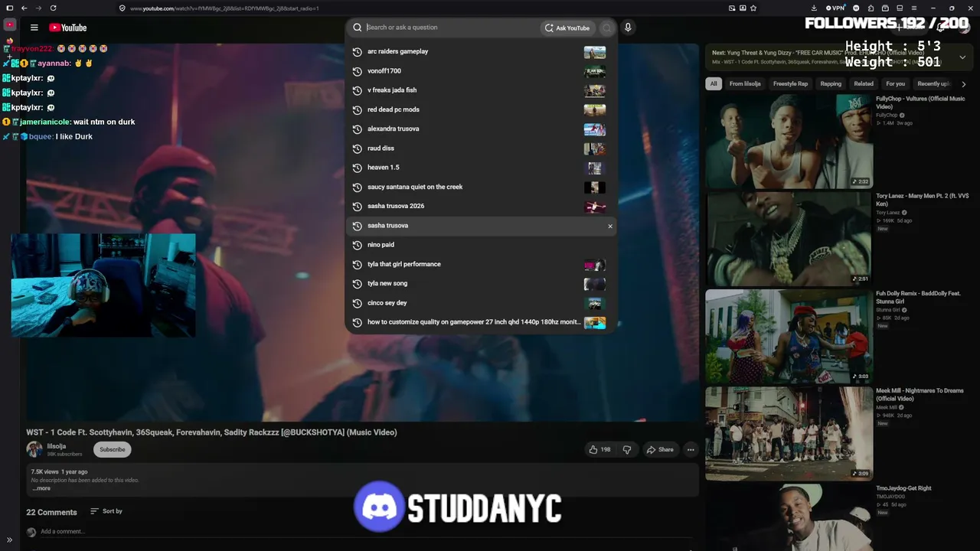Screen dimensions: 980x551
Task: Select suggestion 'alexandra trusova'
Action: click(481, 129)
